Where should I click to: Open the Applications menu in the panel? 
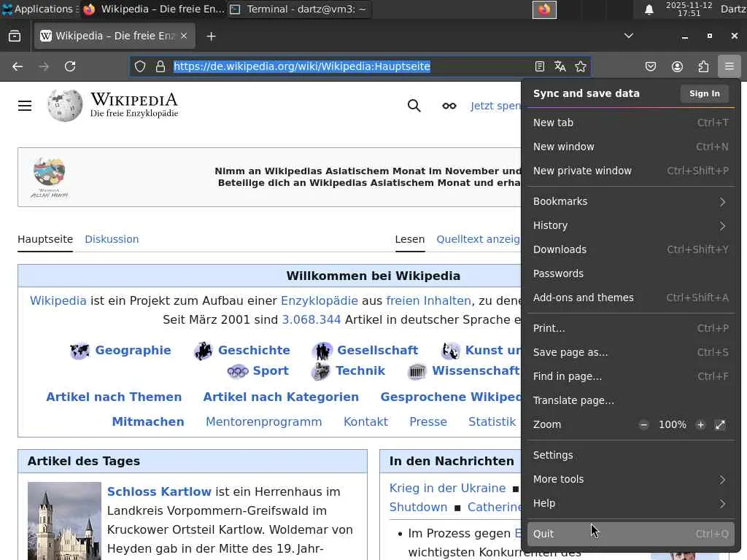tap(40, 9)
